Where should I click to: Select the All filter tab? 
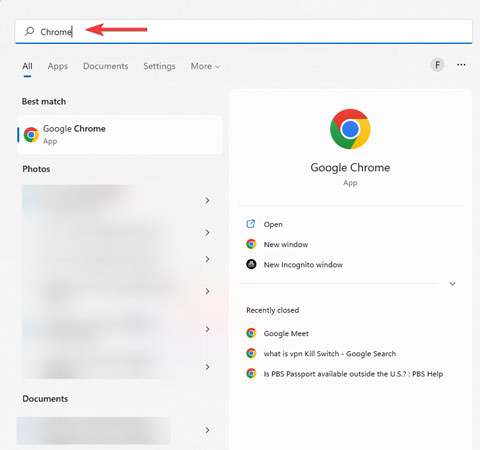pos(27,66)
